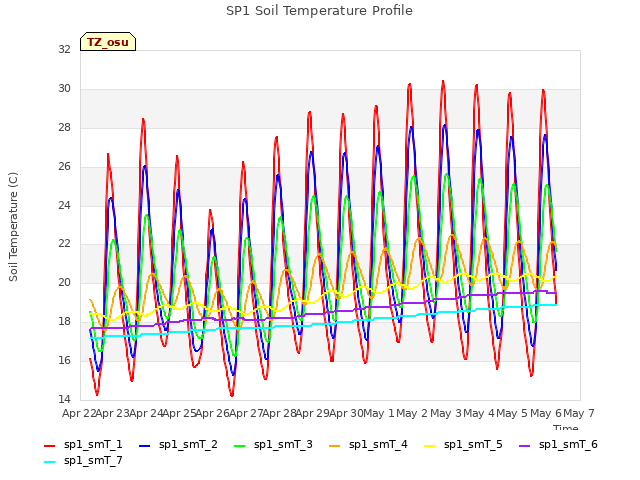Click the TZ_osu annotation label
This screenshot has height=480, width=640.
pos(108,42)
